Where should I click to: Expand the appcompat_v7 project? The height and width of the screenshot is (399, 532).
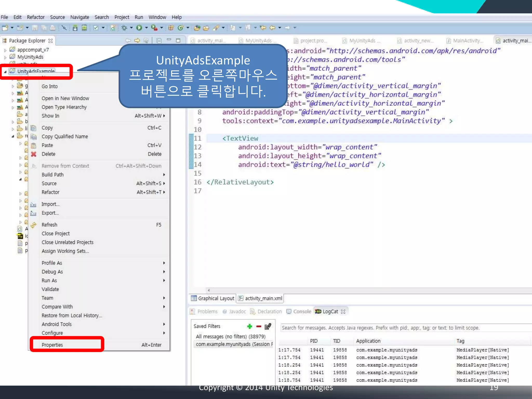pos(5,50)
